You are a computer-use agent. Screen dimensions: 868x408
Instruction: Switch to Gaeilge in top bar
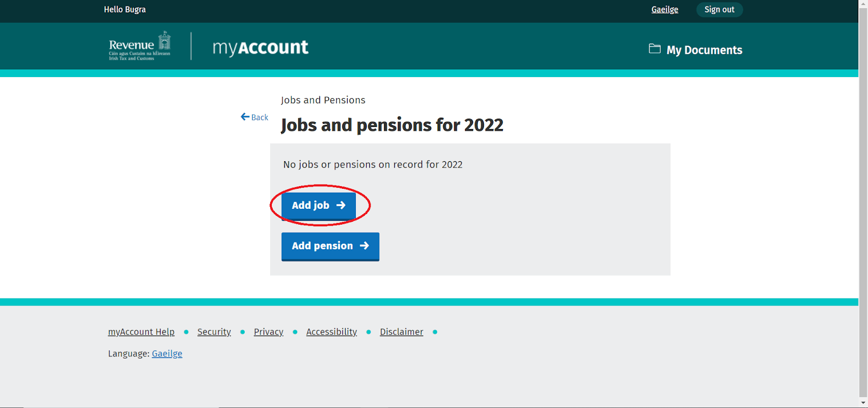tap(665, 10)
